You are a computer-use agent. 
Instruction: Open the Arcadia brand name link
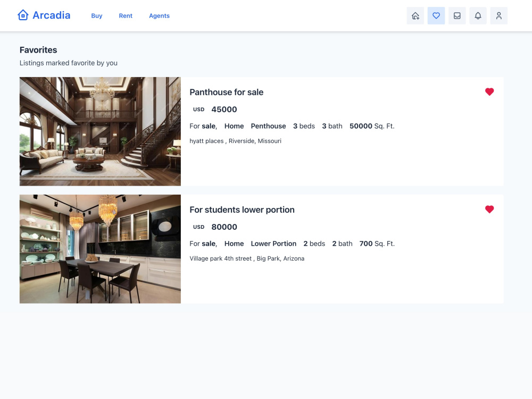coord(51,15)
